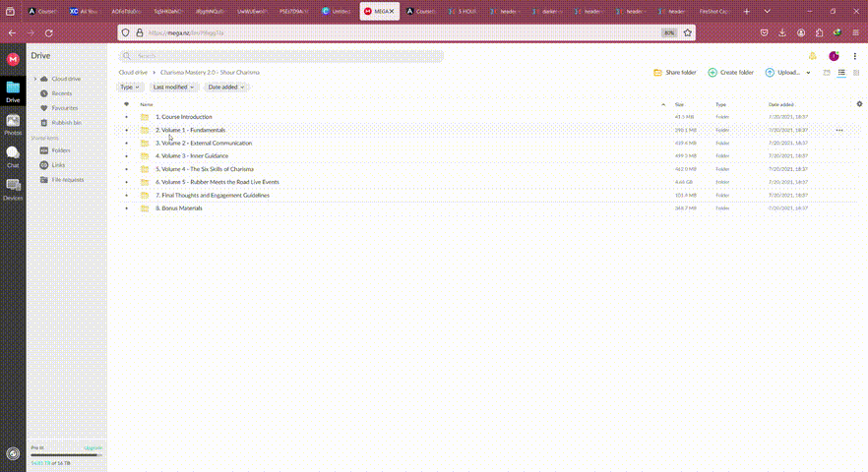Open the Devices section
868x472 pixels.
click(x=13, y=190)
